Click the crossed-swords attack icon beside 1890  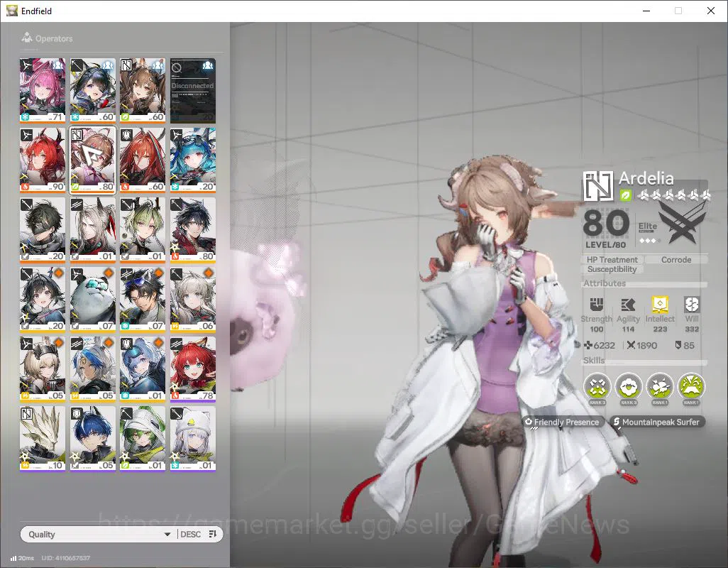coord(631,345)
